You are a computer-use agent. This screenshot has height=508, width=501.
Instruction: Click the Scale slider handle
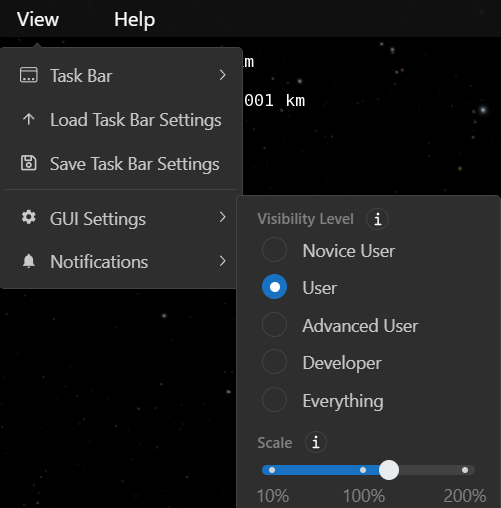pyautogui.click(x=389, y=470)
